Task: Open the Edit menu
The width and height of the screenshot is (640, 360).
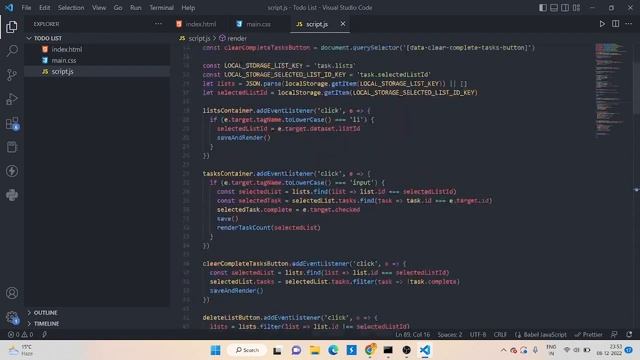Action: pos(44,7)
